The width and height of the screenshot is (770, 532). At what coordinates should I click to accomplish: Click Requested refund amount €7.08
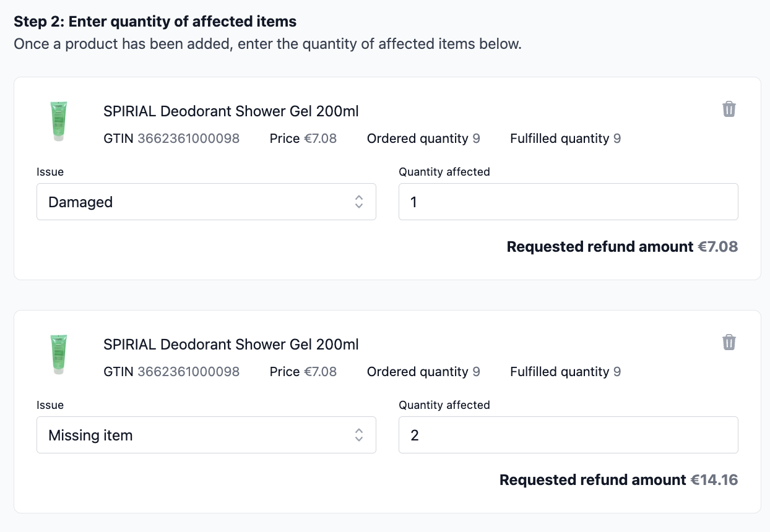coord(622,247)
